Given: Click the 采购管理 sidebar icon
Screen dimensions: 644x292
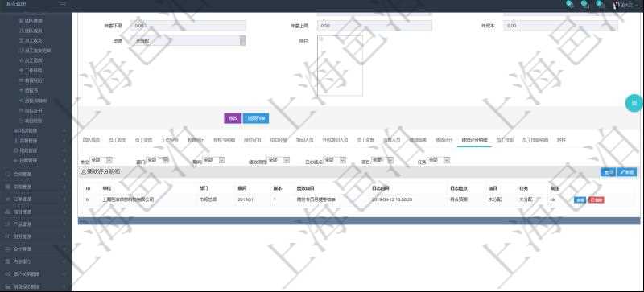Looking at the screenshot, I should coord(8,187).
